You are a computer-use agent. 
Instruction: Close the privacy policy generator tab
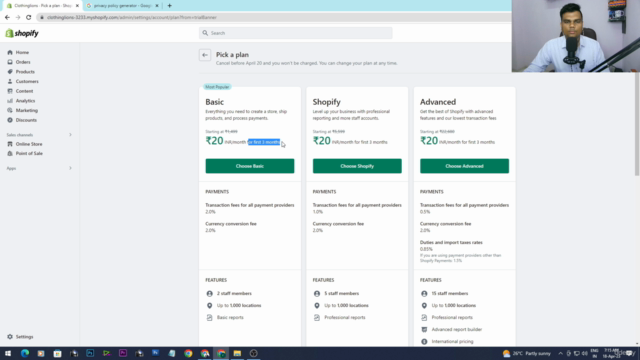coord(157,6)
